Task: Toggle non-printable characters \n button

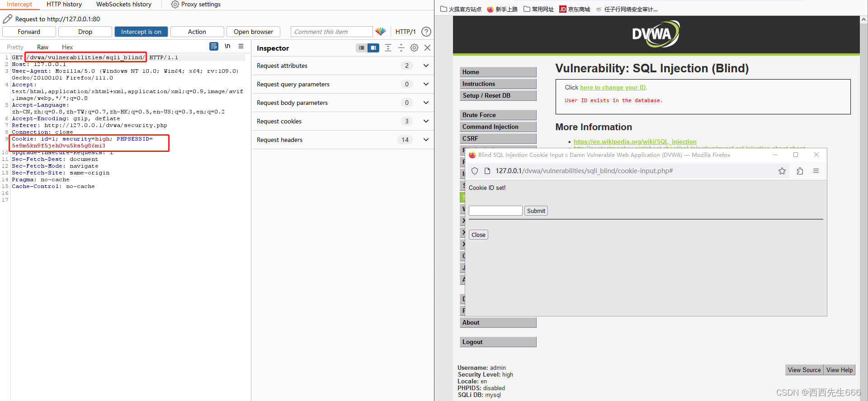Action: click(227, 46)
